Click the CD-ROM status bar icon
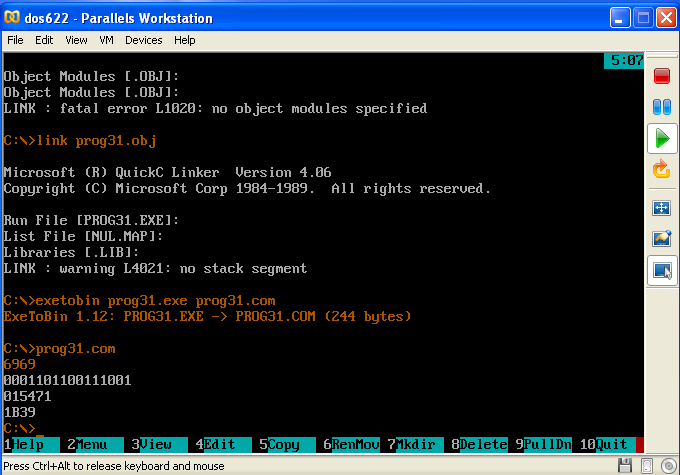The image size is (680, 475). click(669, 466)
